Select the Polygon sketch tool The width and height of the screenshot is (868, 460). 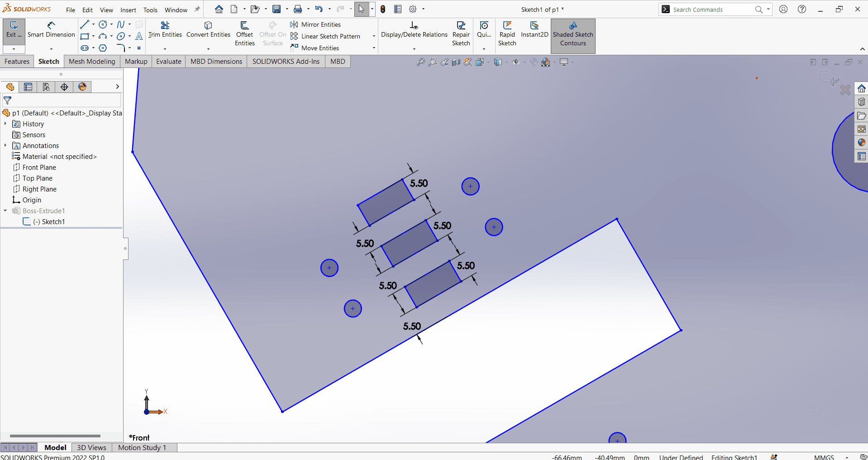click(x=103, y=48)
